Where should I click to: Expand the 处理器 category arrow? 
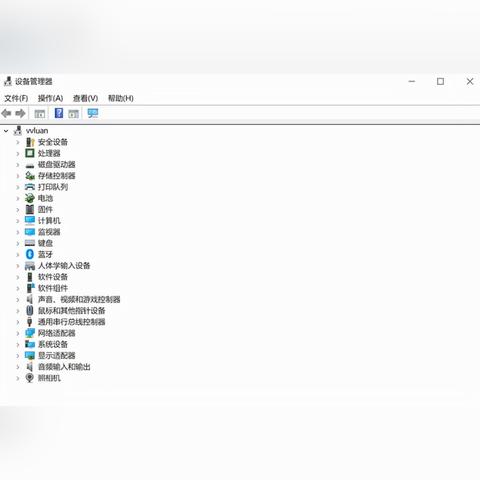(18, 154)
